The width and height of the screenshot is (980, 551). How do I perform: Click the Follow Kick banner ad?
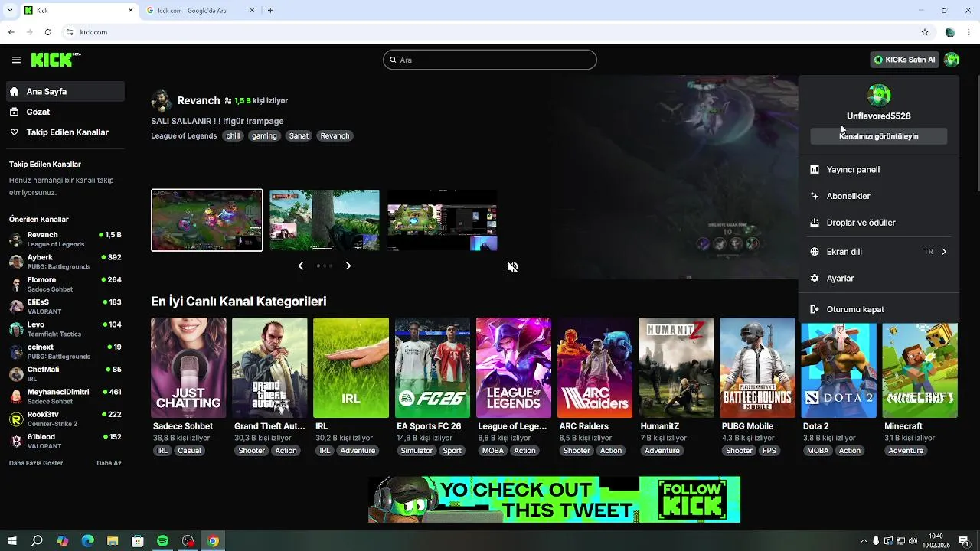pyautogui.click(x=554, y=499)
